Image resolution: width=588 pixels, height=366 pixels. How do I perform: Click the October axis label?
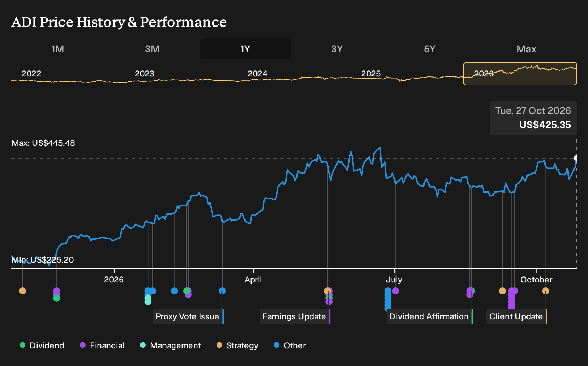536,280
